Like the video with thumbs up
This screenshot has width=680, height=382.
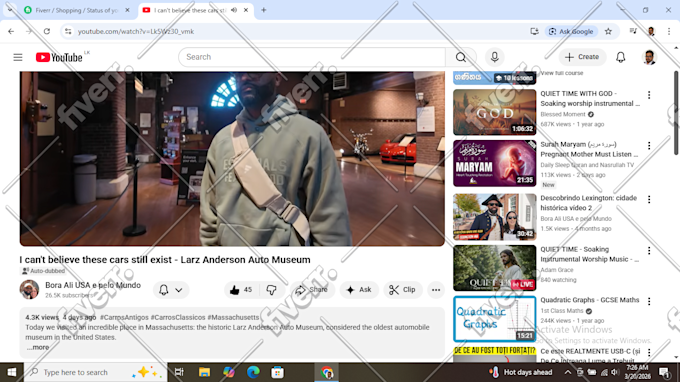(241, 290)
